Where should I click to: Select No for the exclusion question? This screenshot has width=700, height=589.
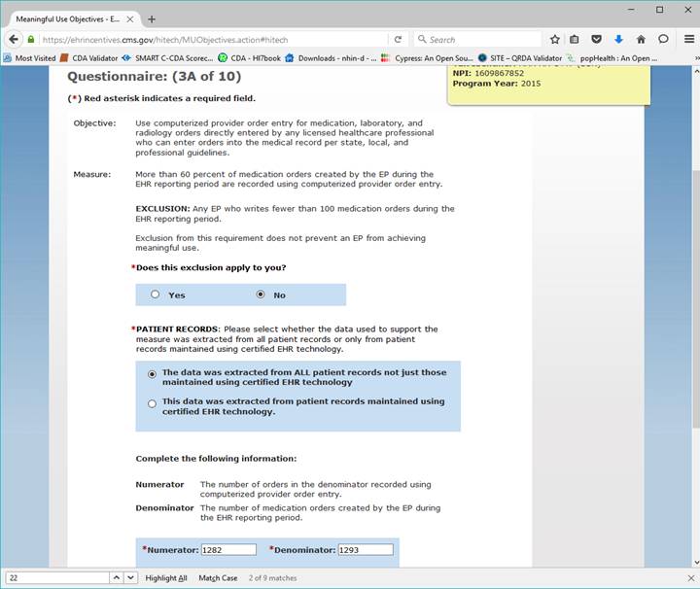[x=260, y=294]
